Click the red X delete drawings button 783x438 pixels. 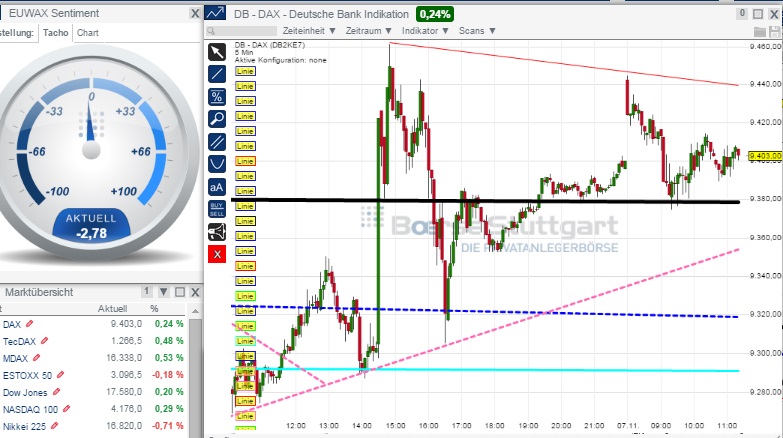pyautogui.click(x=217, y=254)
